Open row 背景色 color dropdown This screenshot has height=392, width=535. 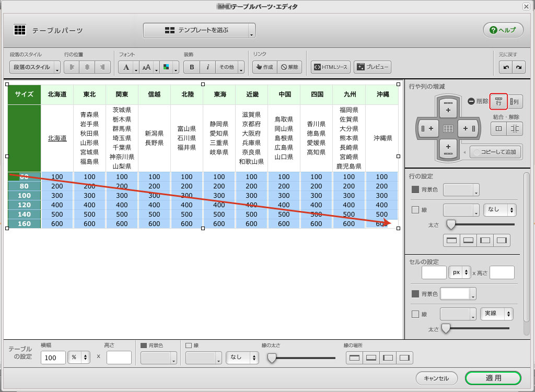pos(461,189)
